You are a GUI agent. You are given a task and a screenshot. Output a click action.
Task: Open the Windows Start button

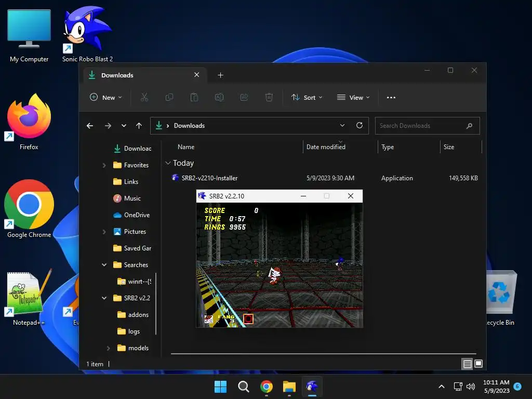tap(220, 387)
